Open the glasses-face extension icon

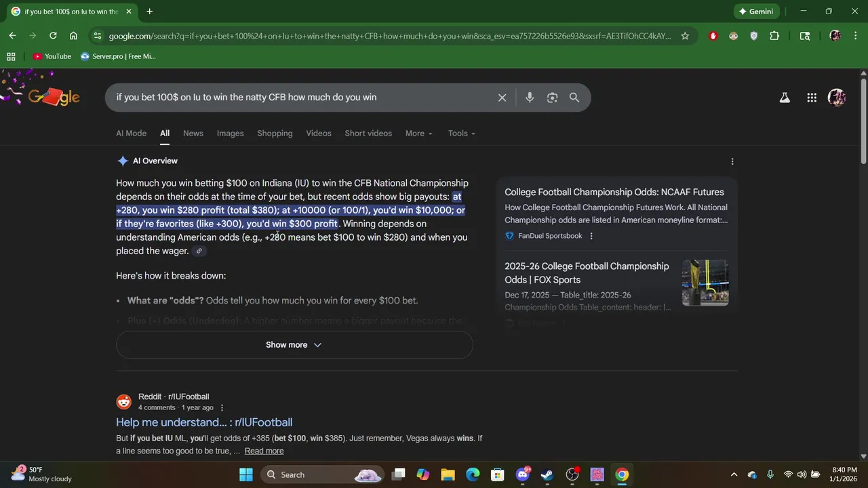click(x=733, y=36)
